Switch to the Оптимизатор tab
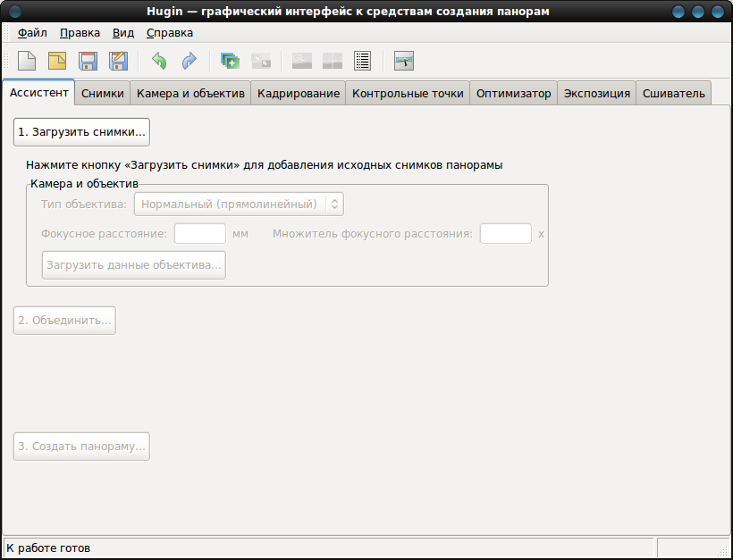 [514, 94]
